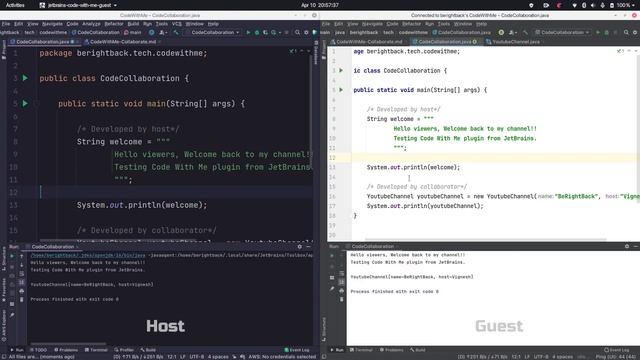
Task: Open Search Everywhere in Host window
Action: coord(297,32)
